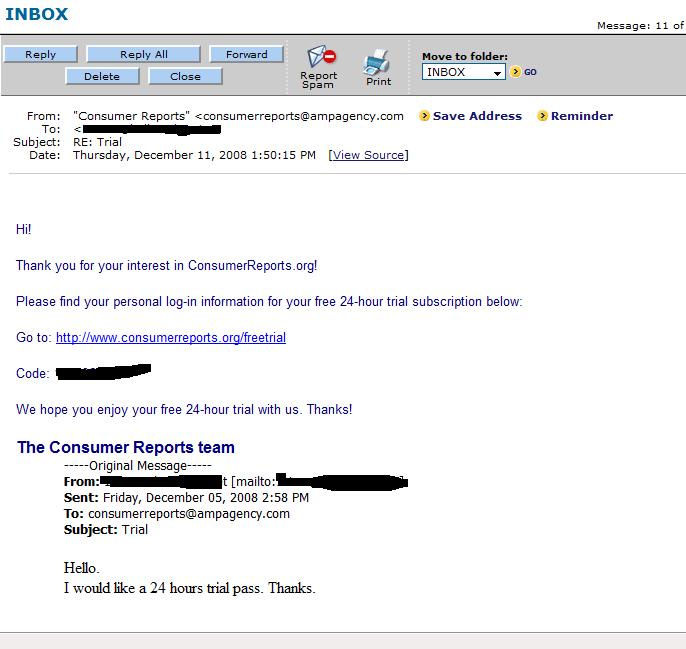Click the INBOX heading
This screenshot has height=649, width=686.
tap(37, 14)
